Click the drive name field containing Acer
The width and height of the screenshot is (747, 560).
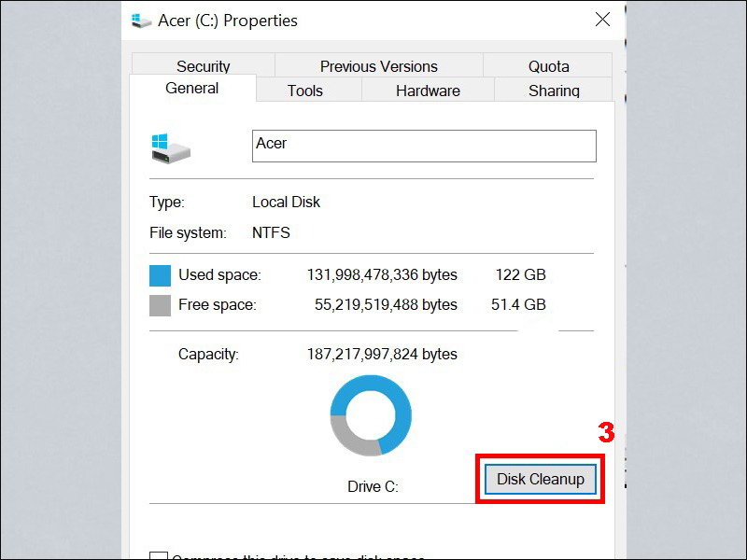[x=424, y=146]
